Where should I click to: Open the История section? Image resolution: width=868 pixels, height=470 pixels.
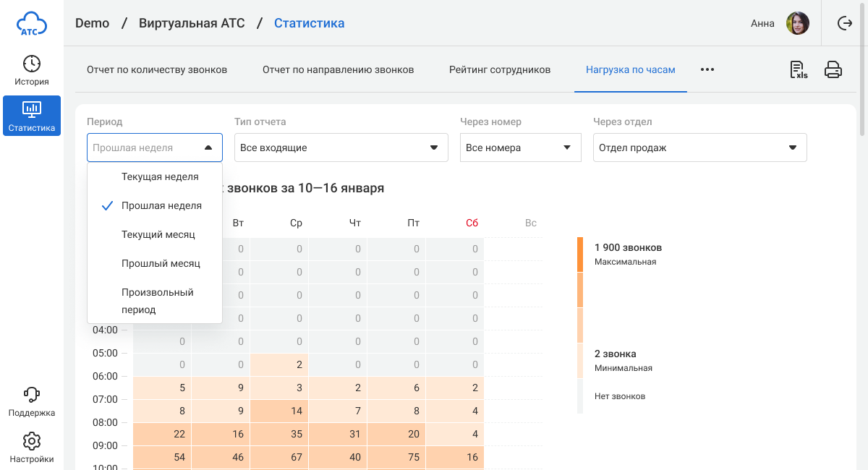point(32,70)
